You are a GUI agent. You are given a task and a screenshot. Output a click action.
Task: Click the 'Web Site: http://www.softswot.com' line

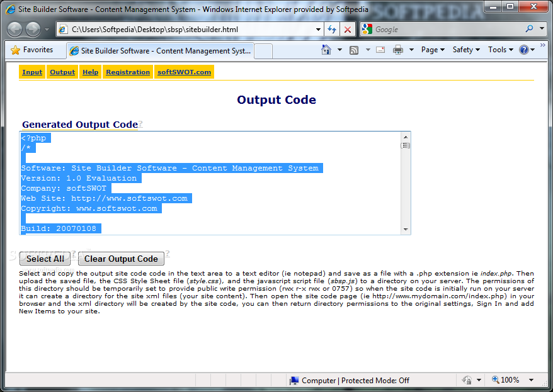point(104,198)
